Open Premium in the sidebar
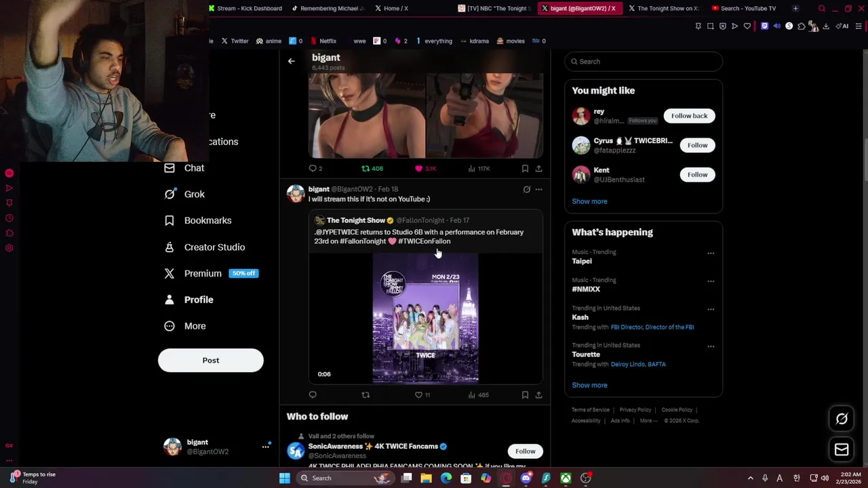Image resolution: width=868 pixels, height=488 pixels. click(x=210, y=273)
